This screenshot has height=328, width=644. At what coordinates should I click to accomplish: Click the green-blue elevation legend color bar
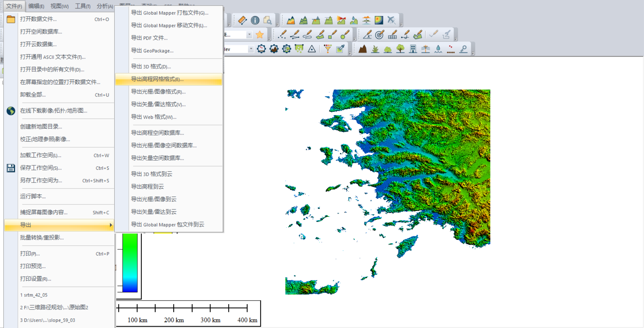click(130, 262)
